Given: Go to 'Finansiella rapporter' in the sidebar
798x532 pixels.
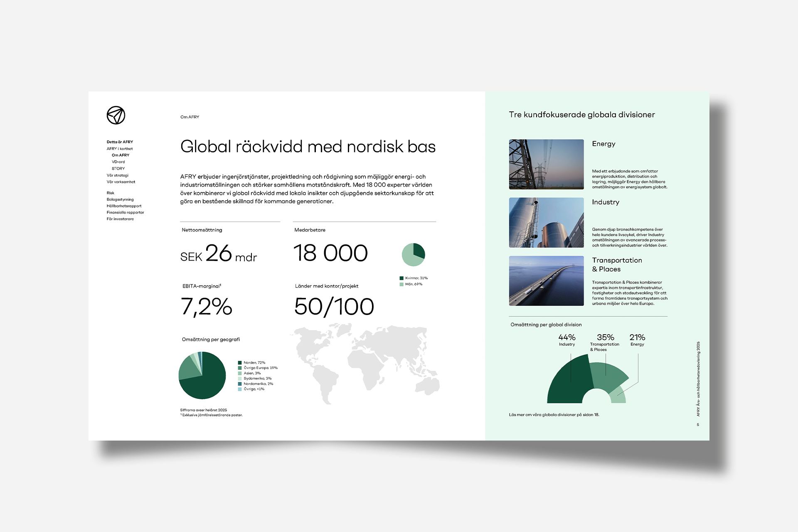Looking at the screenshot, I should click(x=125, y=212).
